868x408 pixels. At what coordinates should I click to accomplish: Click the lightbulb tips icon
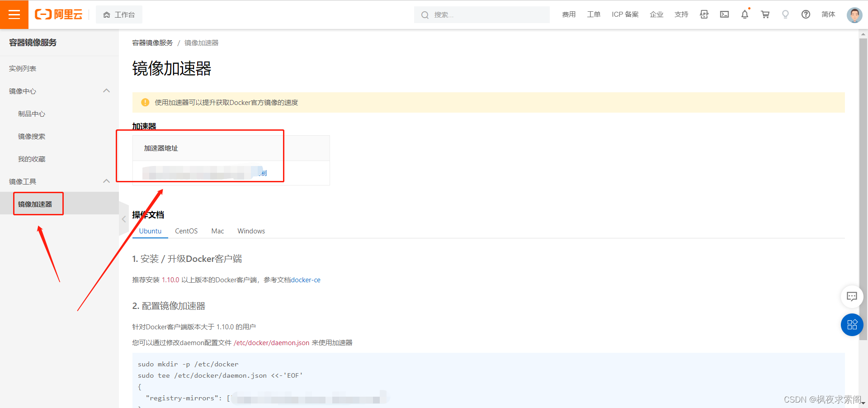[x=785, y=14]
